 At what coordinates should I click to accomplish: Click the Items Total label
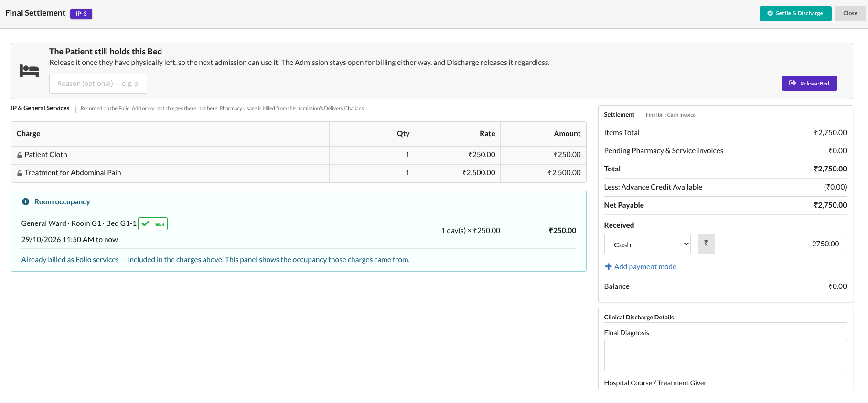tap(622, 133)
